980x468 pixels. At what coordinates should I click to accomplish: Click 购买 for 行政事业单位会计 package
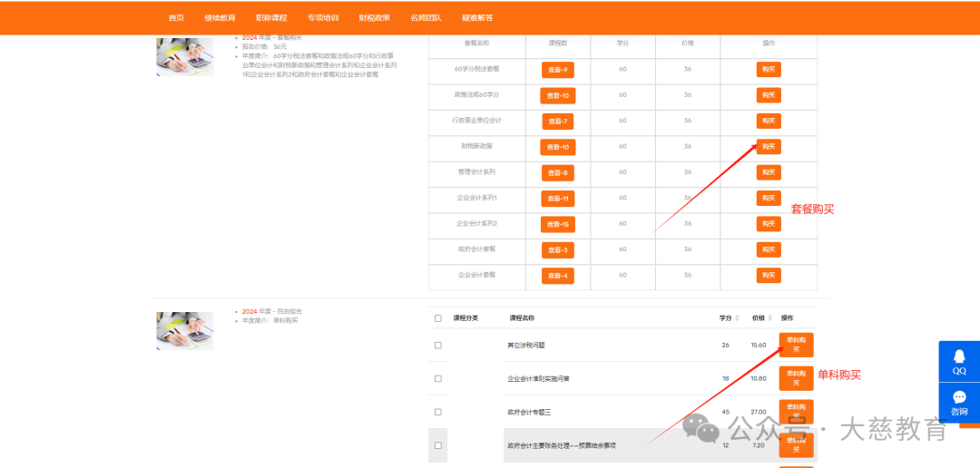pyautogui.click(x=768, y=122)
